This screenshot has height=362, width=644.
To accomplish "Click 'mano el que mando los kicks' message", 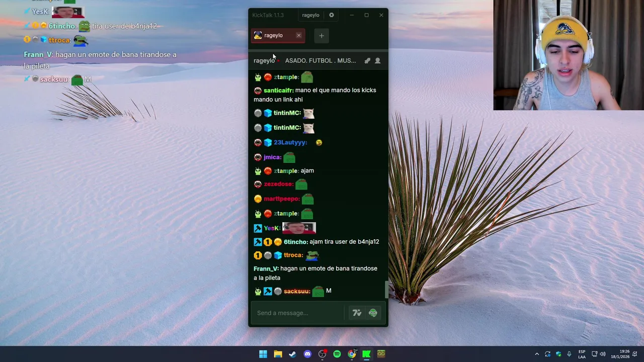I will (x=315, y=95).
